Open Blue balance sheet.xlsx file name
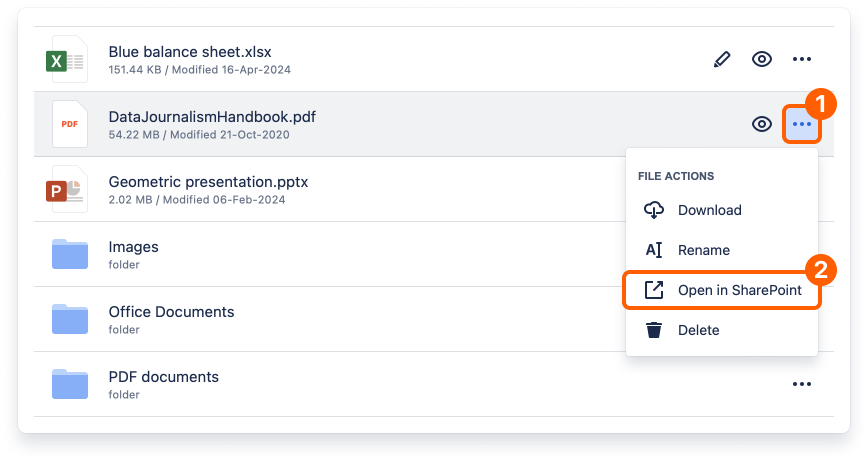The image size is (868, 461). coord(190,52)
